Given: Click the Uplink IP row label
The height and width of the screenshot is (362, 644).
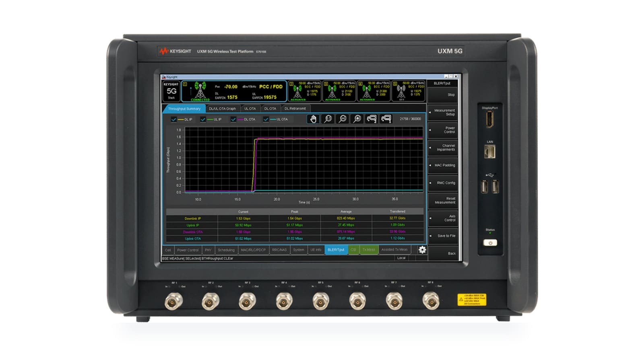Looking at the screenshot, I should (x=192, y=225).
